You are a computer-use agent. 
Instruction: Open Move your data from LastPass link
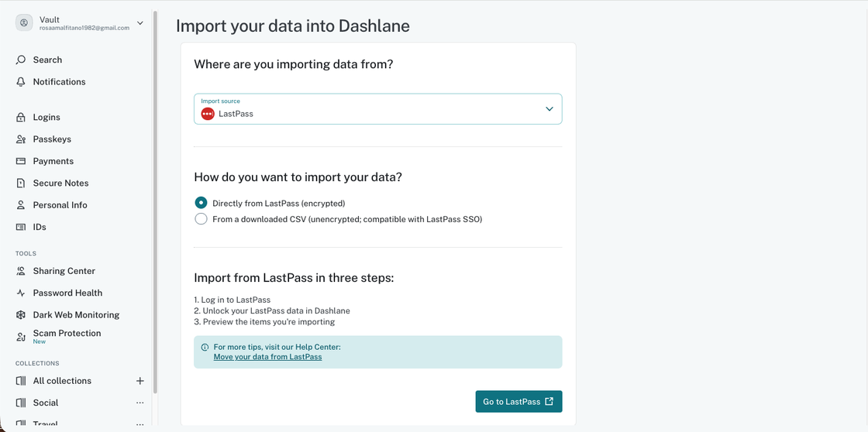(x=268, y=357)
